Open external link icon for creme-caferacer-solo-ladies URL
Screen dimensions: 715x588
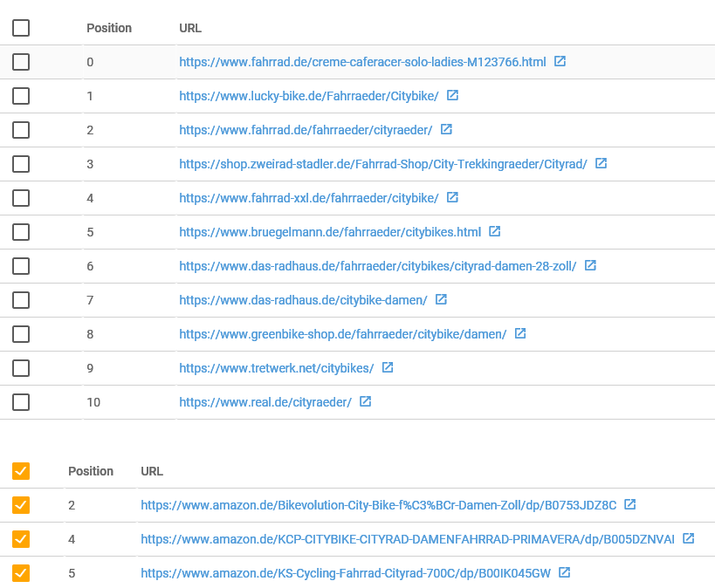(560, 61)
